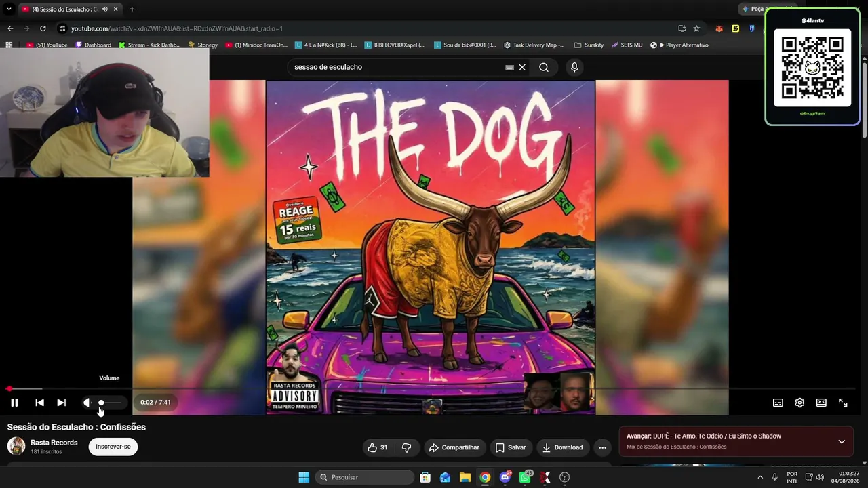868x488 pixels.
Task: Click the video title Sessão do Esculacho : Confissões
Action: (77, 427)
